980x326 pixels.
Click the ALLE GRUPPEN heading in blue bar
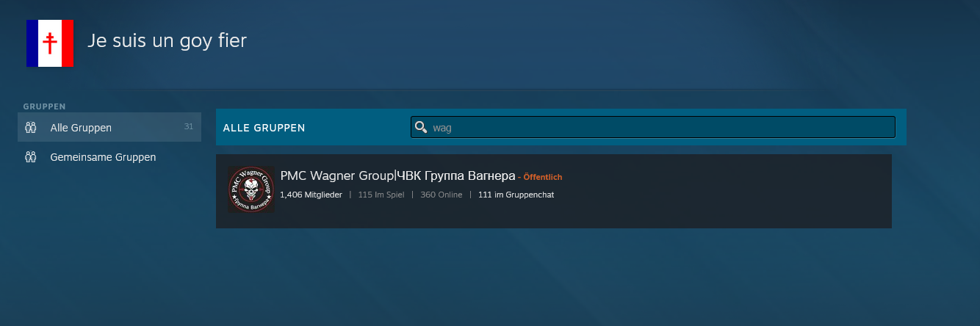coord(264,128)
